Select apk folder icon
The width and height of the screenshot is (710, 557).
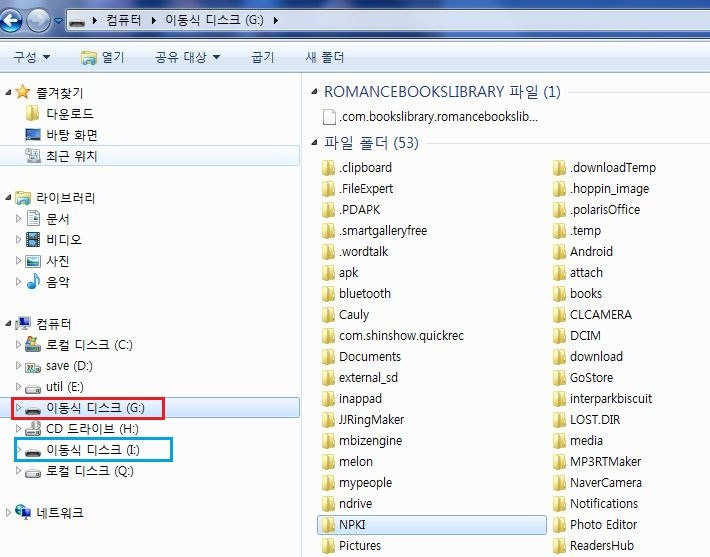coord(328,273)
